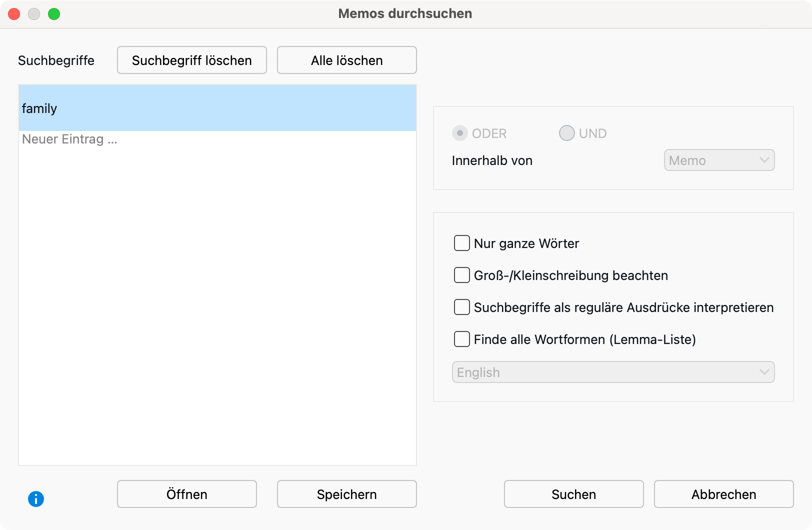Click Neuer Eintrag ... to add term
Screen dimensions: 812x530
[69, 139]
